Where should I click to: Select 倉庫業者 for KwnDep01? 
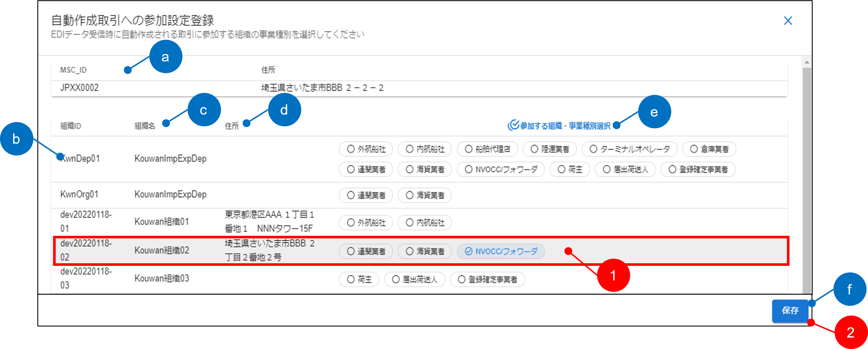click(709, 149)
